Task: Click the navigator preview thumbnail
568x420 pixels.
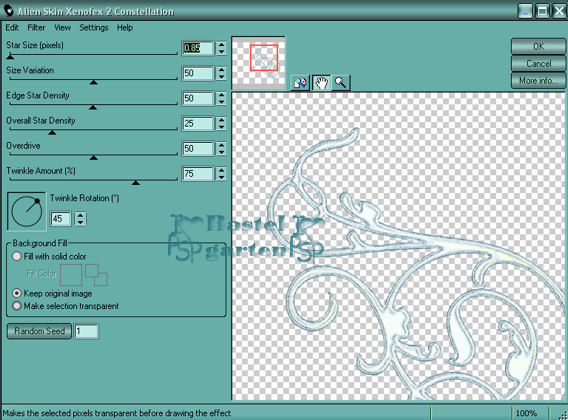Action: (x=258, y=63)
